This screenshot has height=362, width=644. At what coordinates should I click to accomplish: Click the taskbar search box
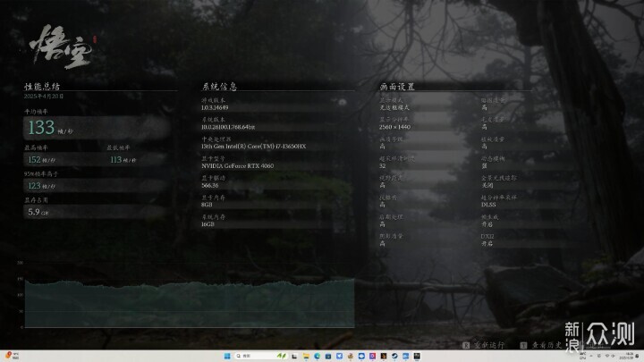point(261,356)
